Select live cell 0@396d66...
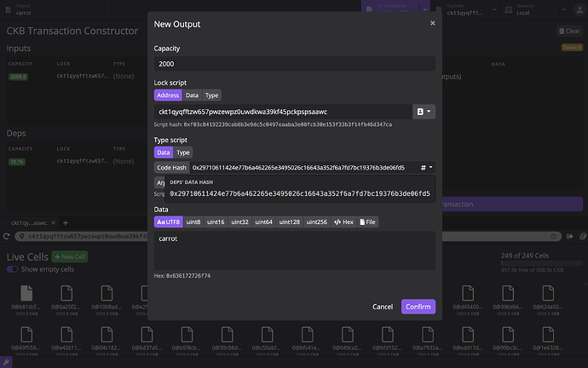The image size is (588, 368). coord(507,299)
